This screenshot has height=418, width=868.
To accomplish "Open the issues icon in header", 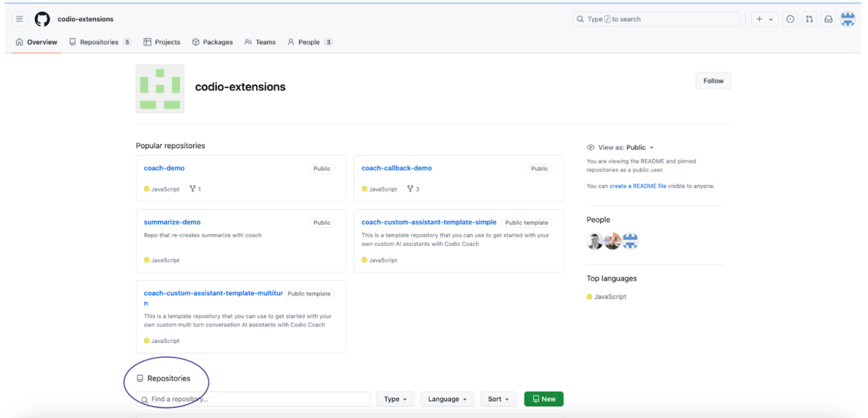I will point(790,19).
